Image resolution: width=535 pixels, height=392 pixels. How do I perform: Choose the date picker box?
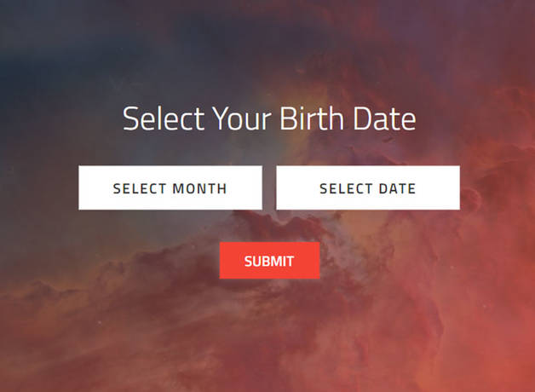367,187
